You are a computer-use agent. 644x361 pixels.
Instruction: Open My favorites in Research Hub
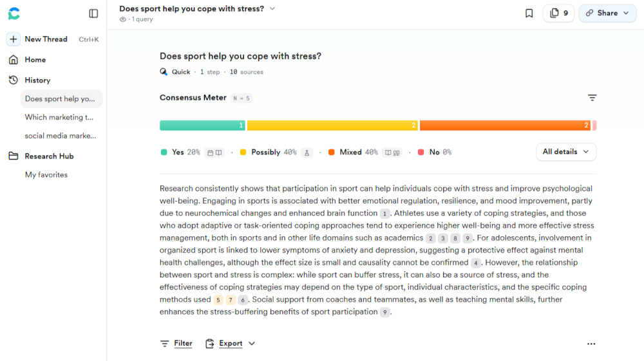coord(46,175)
